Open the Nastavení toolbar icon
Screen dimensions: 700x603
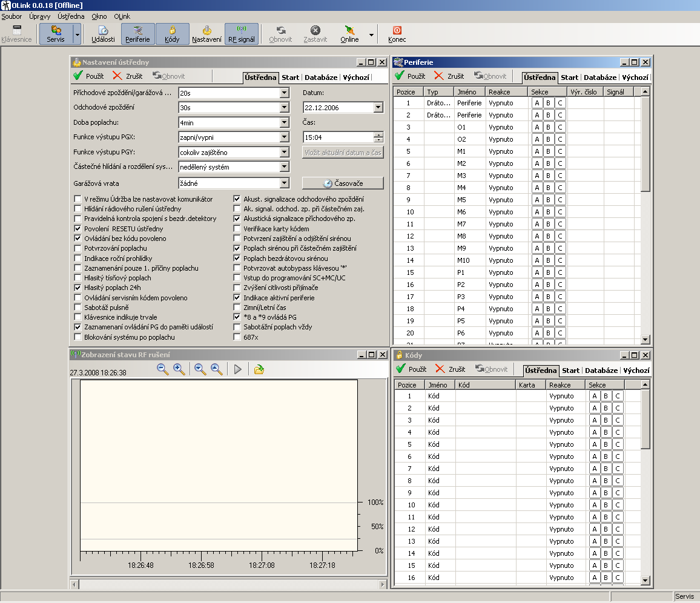[x=206, y=34]
